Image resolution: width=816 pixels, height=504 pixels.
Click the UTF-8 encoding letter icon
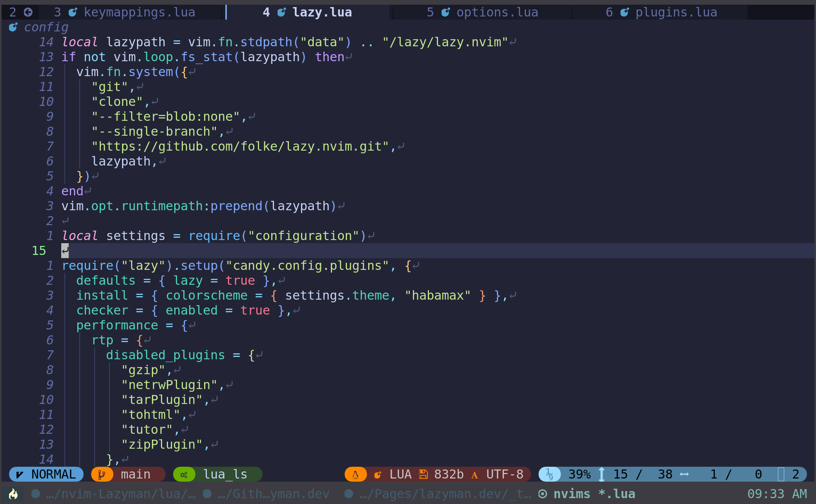coord(475,475)
